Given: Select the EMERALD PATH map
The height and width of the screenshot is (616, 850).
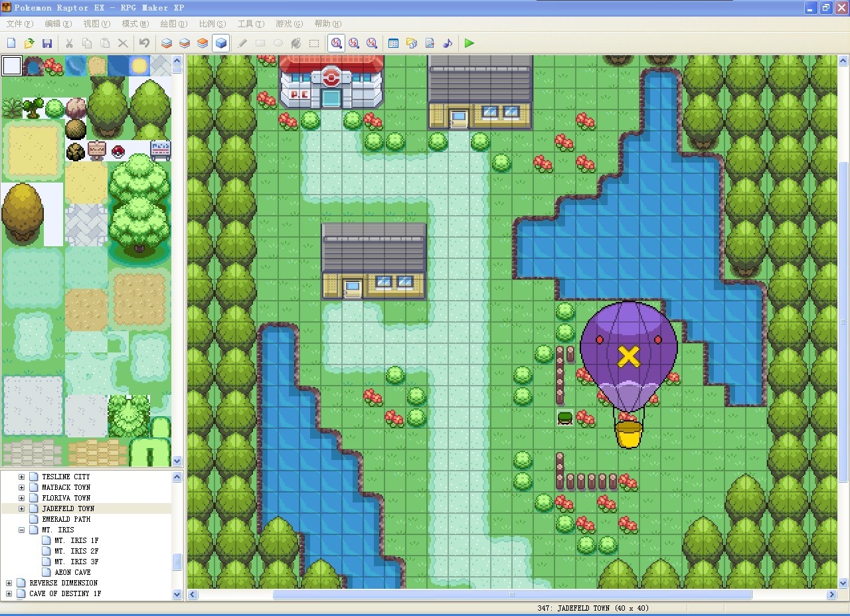Looking at the screenshot, I should pyautogui.click(x=66, y=519).
